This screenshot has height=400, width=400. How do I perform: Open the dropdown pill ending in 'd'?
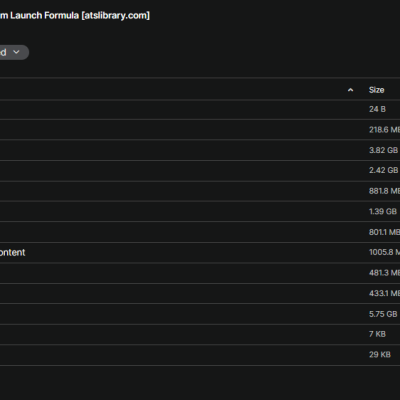(x=13, y=52)
